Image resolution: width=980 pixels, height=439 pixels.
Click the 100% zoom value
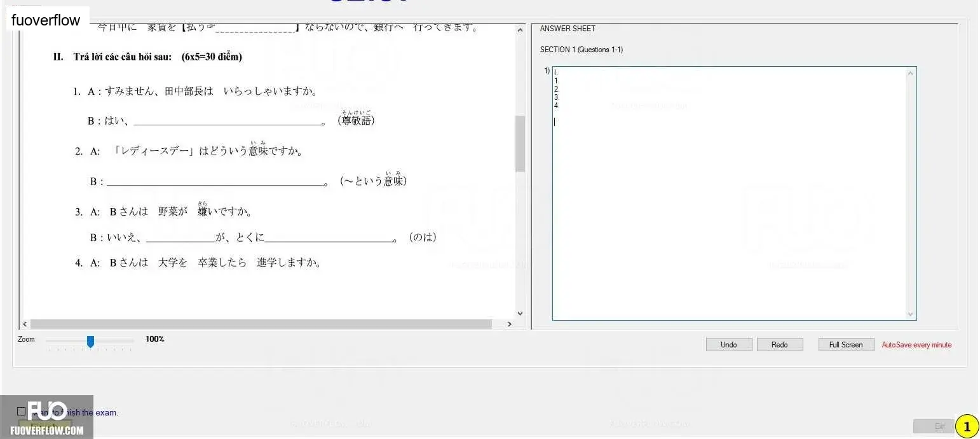click(x=154, y=339)
